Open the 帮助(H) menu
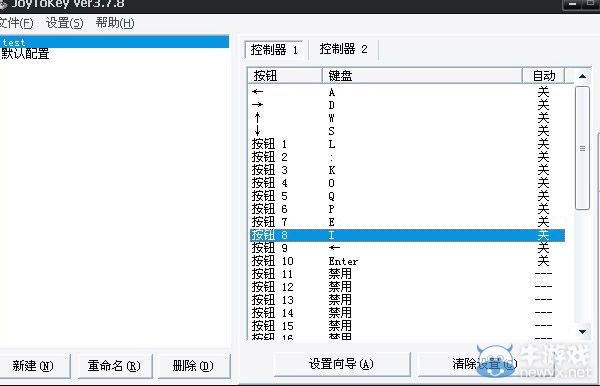Viewport: 600px width, 386px height. click(x=115, y=23)
